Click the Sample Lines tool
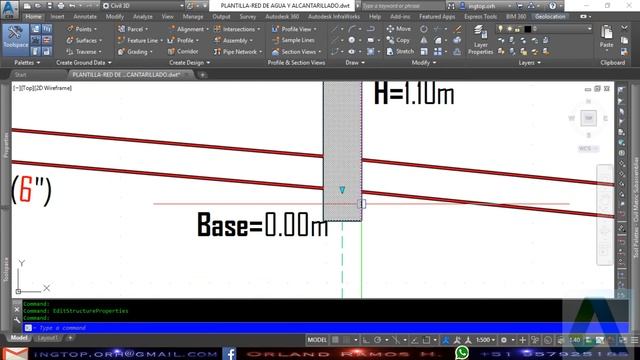 click(293, 40)
